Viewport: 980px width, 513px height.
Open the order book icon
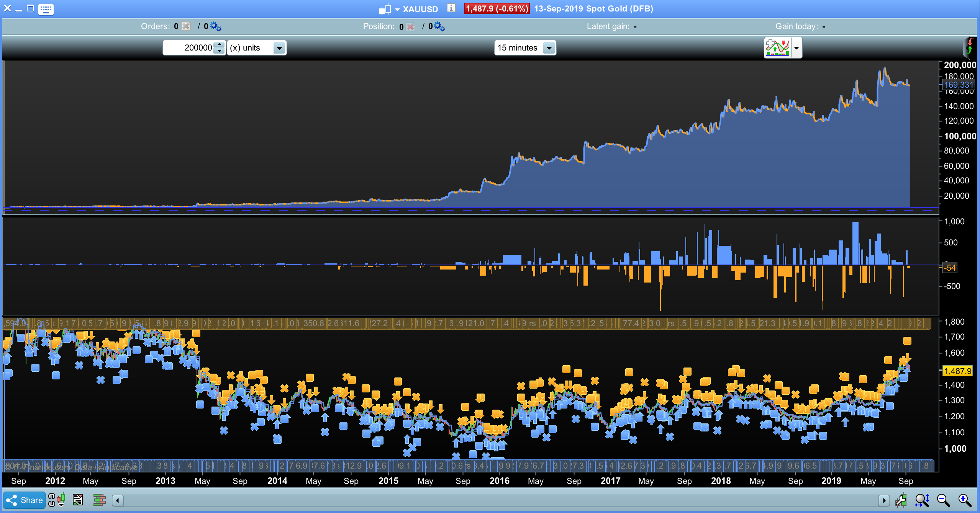click(99, 500)
